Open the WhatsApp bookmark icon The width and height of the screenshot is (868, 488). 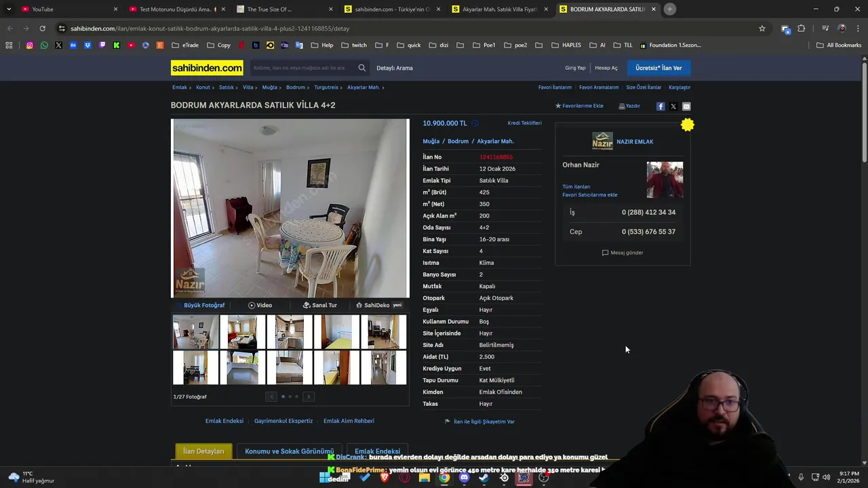point(44,45)
